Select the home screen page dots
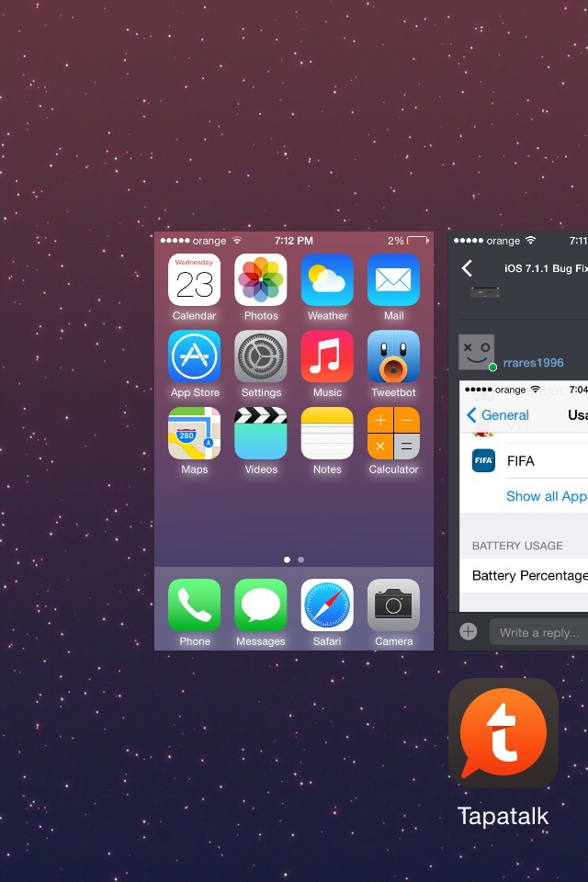588x882 pixels. [294, 560]
